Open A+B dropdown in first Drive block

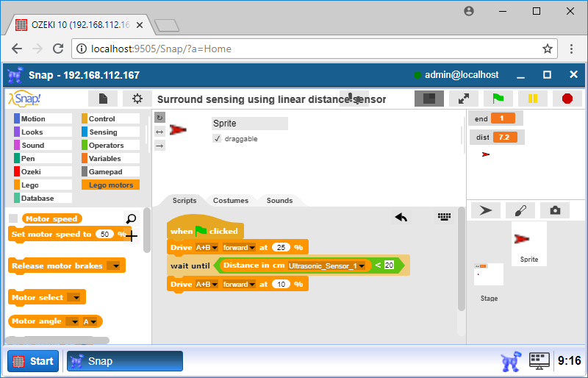pyautogui.click(x=207, y=247)
